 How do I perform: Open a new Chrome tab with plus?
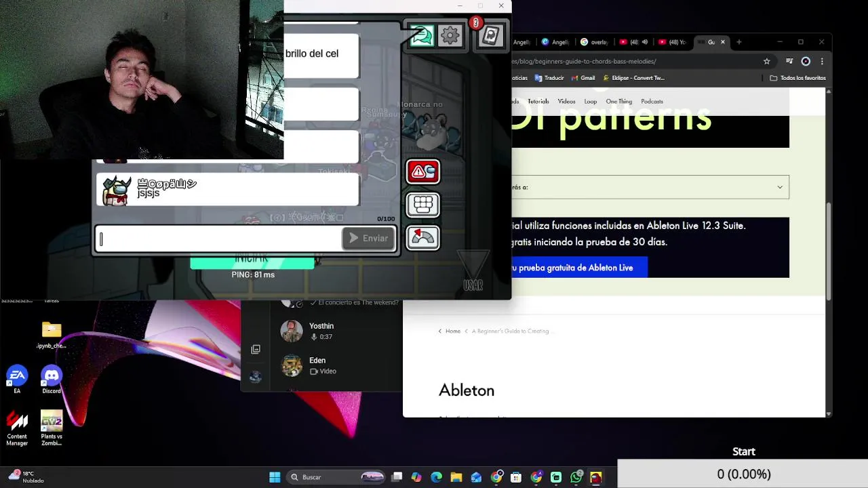[739, 42]
